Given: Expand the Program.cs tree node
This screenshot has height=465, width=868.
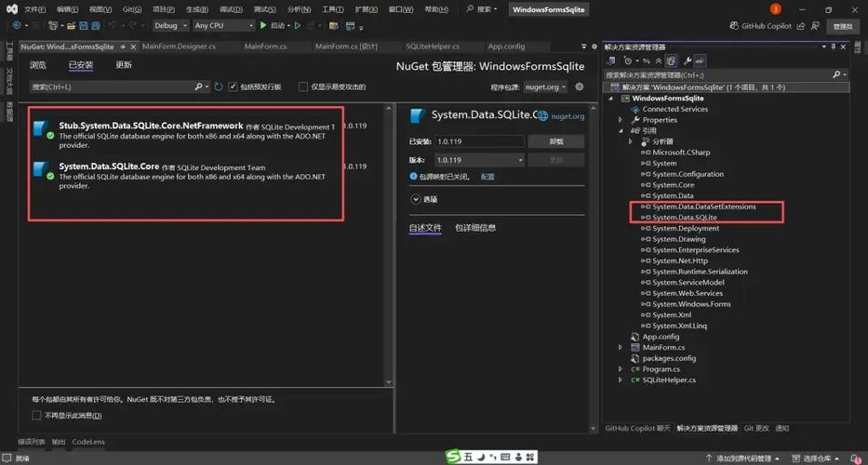Looking at the screenshot, I should click(x=621, y=368).
